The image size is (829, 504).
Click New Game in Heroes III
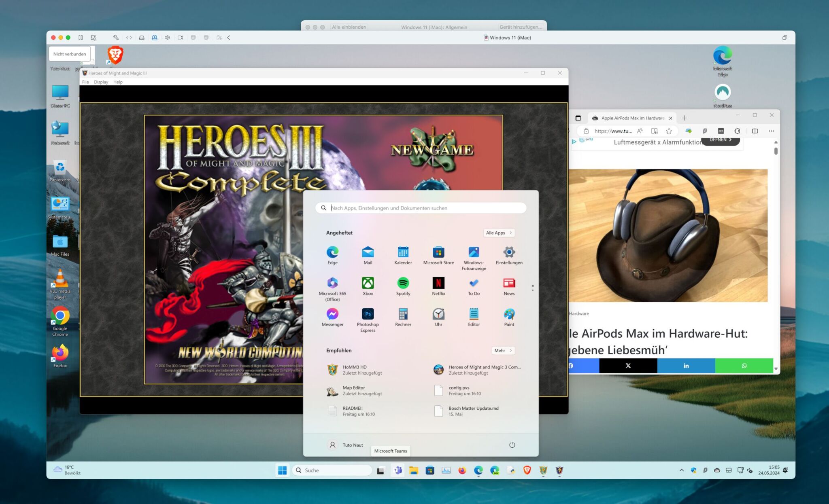(x=432, y=150)
